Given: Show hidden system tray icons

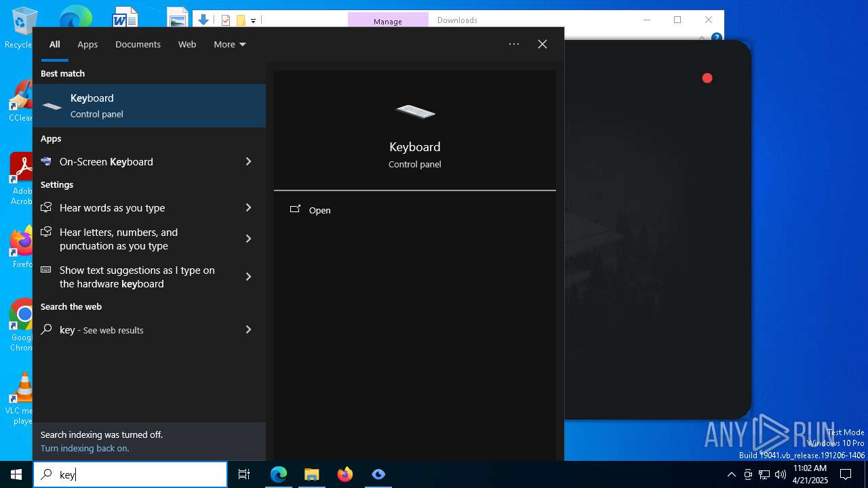Looking at the screenshot, I should pos(731,474).
